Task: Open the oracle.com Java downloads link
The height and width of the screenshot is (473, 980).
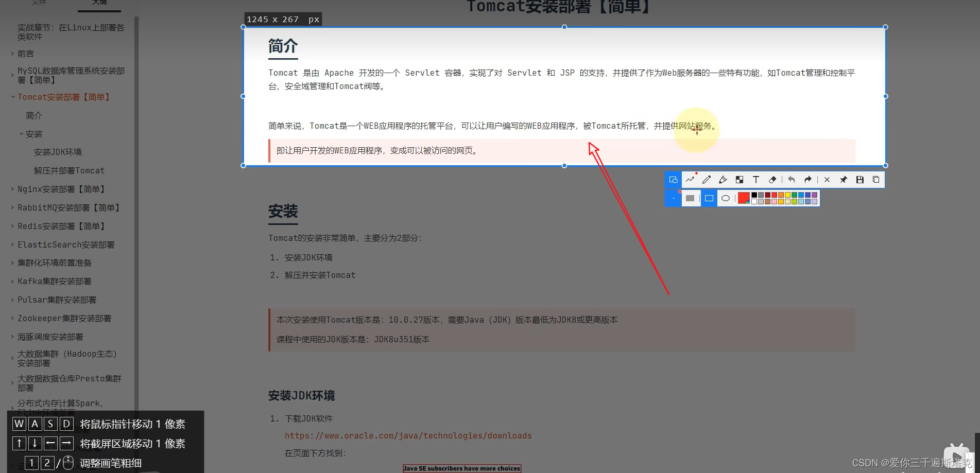Action: 408,435
